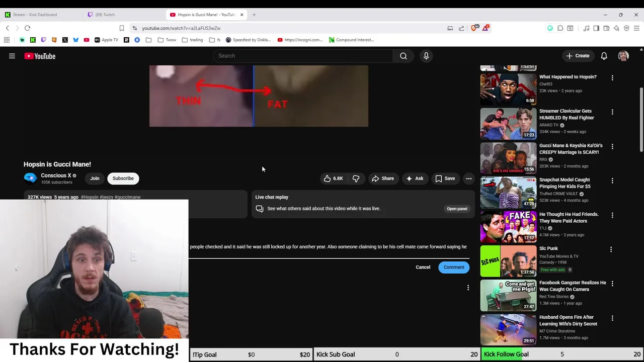Submit with the Comment button
This screenshot has height=362, width=644.
click(454, 267)
